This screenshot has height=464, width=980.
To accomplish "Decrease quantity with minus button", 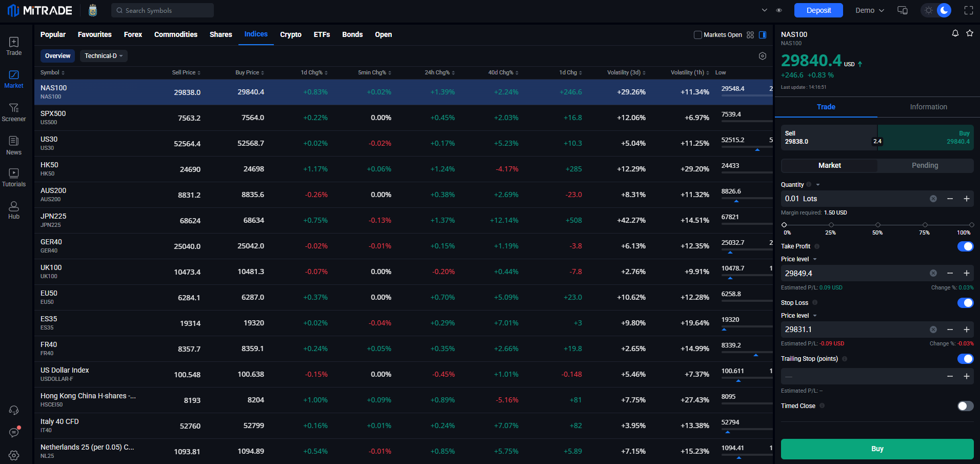I will click(x=950, y=199).
